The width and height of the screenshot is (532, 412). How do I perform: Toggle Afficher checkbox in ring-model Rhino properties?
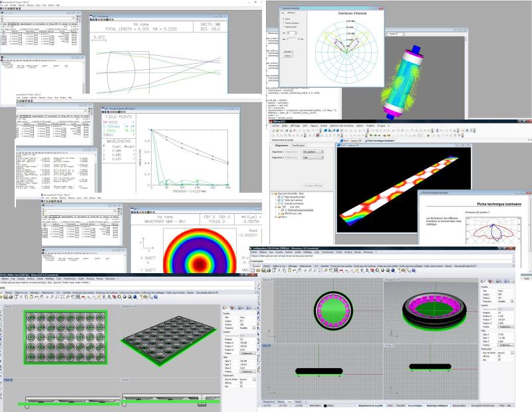coord(499,356)
